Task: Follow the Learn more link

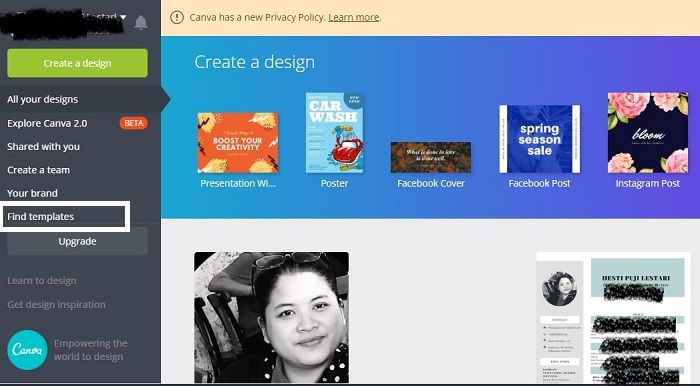Action: tap(354, 17)
